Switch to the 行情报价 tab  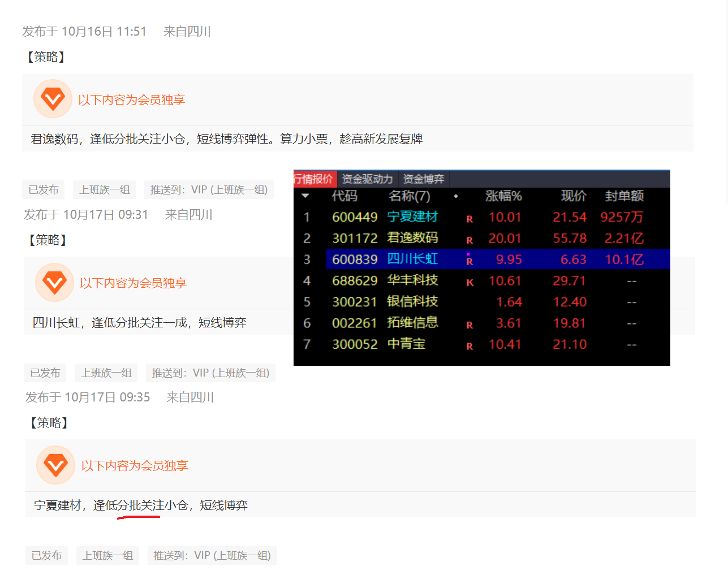tap(315, 179)
